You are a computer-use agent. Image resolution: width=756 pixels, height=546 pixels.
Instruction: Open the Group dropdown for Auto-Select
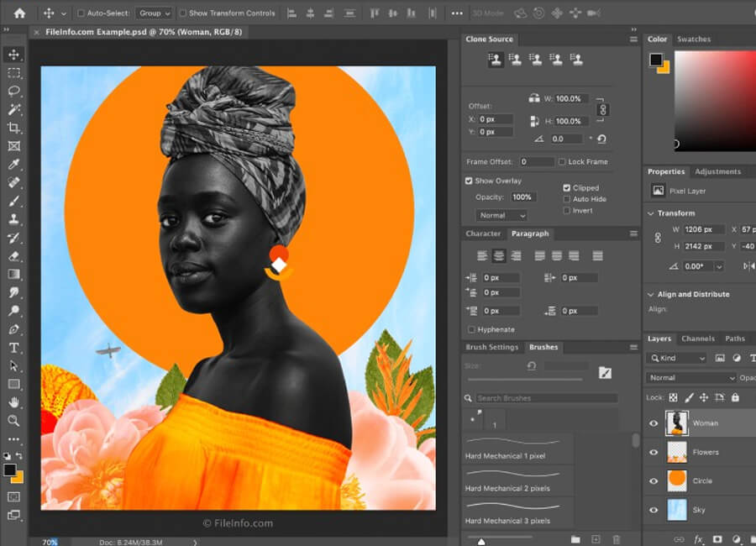click(x=154, y=13)
